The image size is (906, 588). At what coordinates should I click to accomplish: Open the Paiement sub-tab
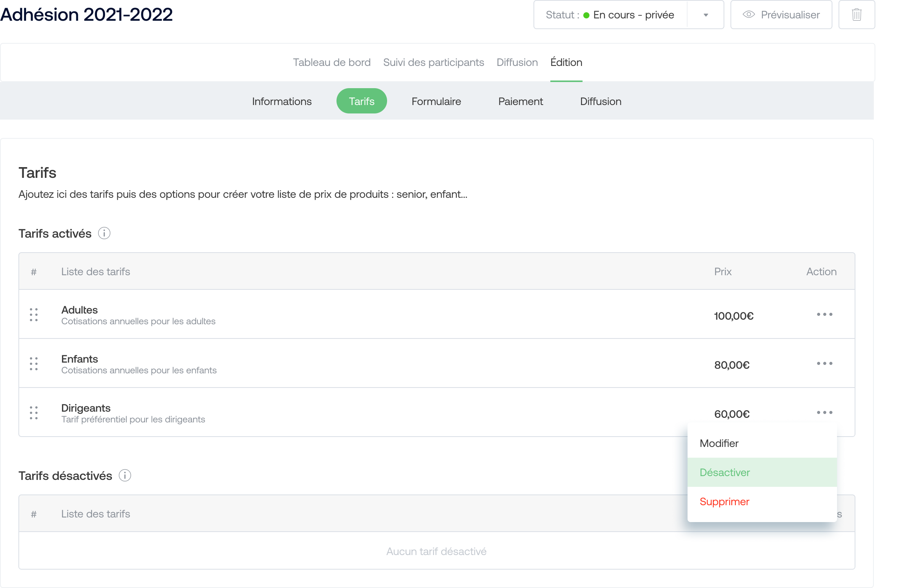520,101
